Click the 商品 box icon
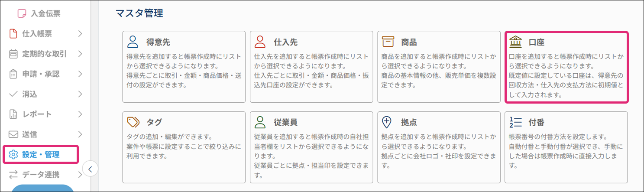 [388, 42]
